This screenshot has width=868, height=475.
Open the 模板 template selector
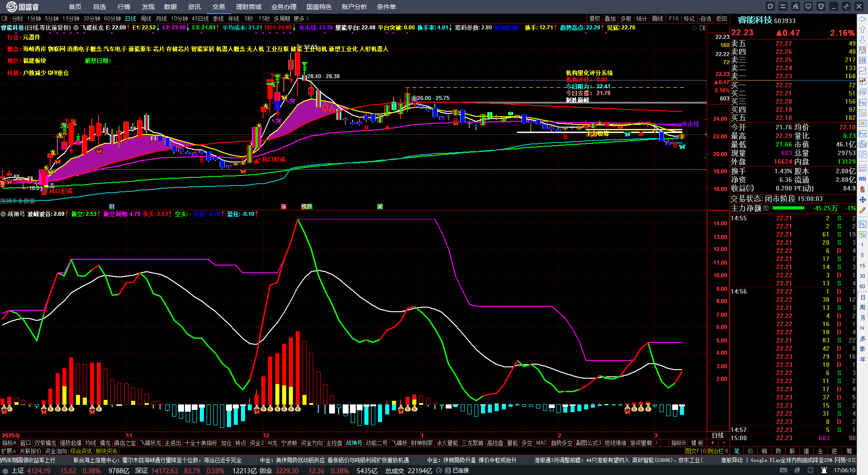(697, 443)
